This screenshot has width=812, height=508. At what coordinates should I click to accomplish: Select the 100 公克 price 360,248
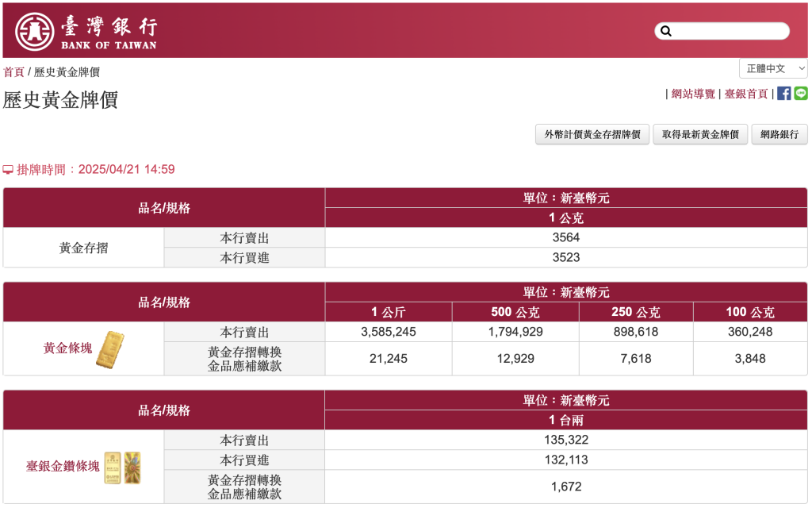(x=750, y=332)
